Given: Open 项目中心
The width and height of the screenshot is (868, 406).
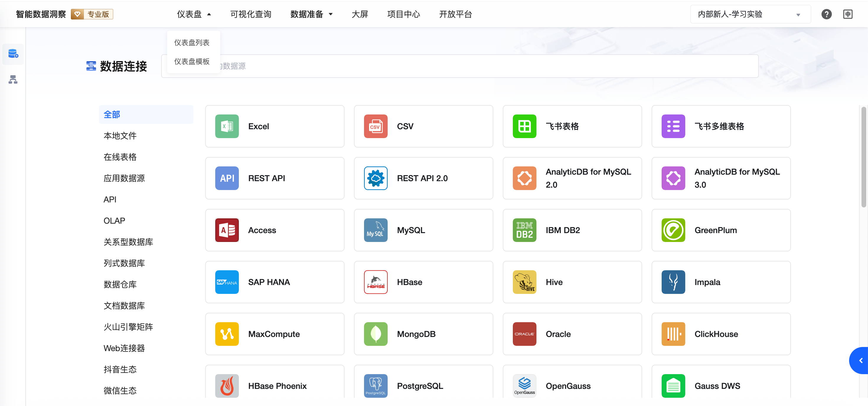Looking at the screenshot, I should 403,14.
